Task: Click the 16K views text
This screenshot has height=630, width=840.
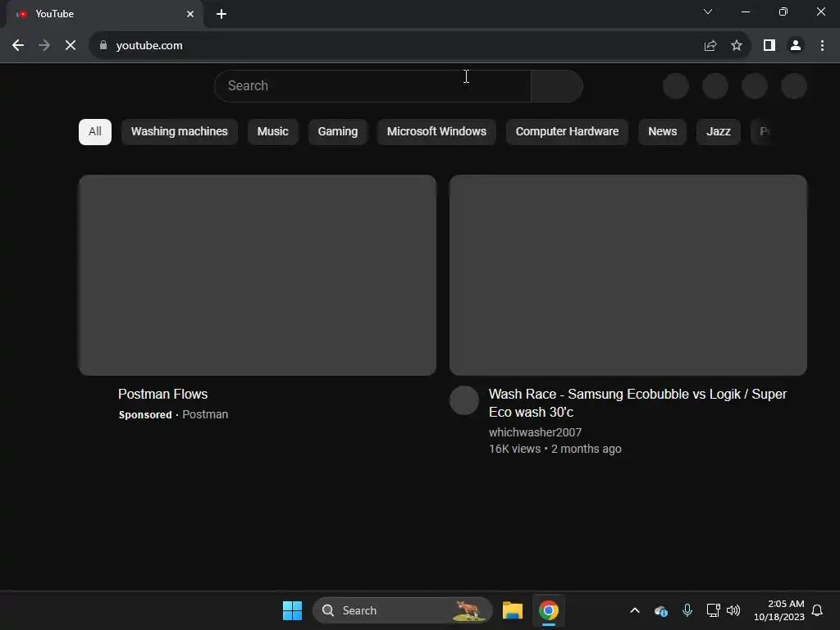Action: coord(515,449)
